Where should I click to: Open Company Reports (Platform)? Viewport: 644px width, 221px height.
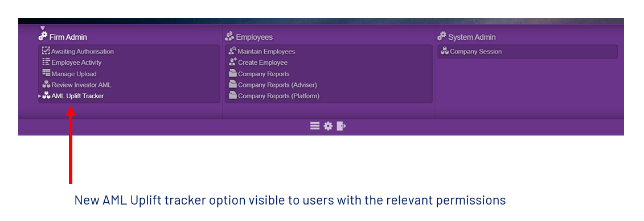(x=274, y=96)
